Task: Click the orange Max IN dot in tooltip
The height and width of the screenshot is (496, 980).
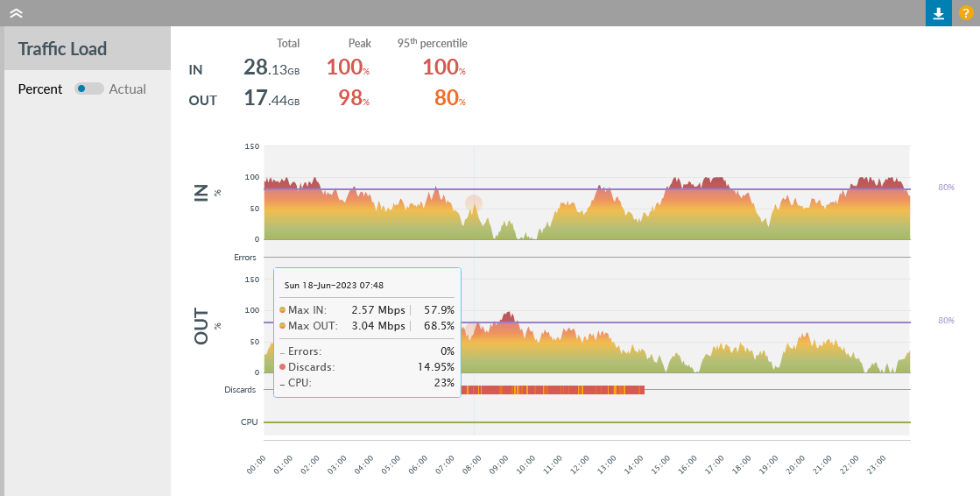Action: (x=282, y=310)
